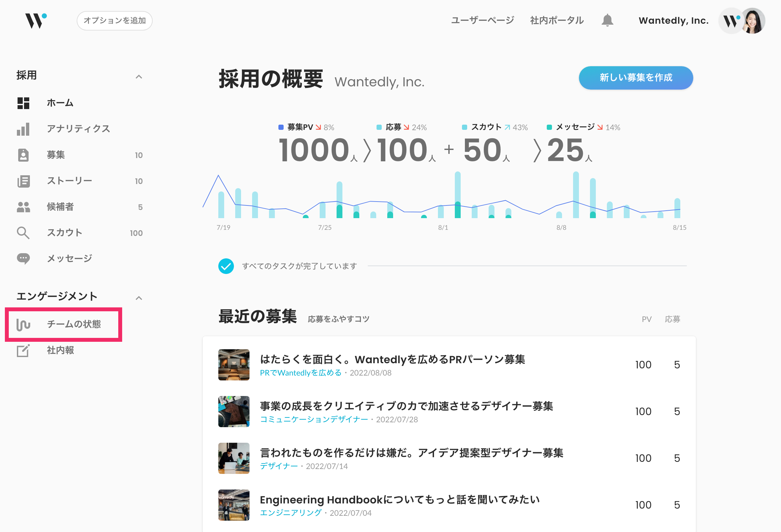Click Wantedly, Inc. account name
The image size is (781, 532).
pyautogui.click(x=673, y=20)
